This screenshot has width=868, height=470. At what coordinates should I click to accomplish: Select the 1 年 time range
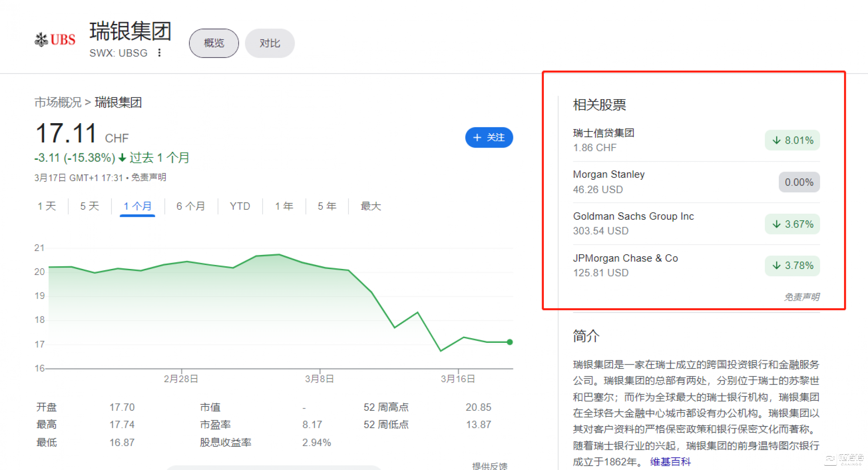click(x=284, y=206)
